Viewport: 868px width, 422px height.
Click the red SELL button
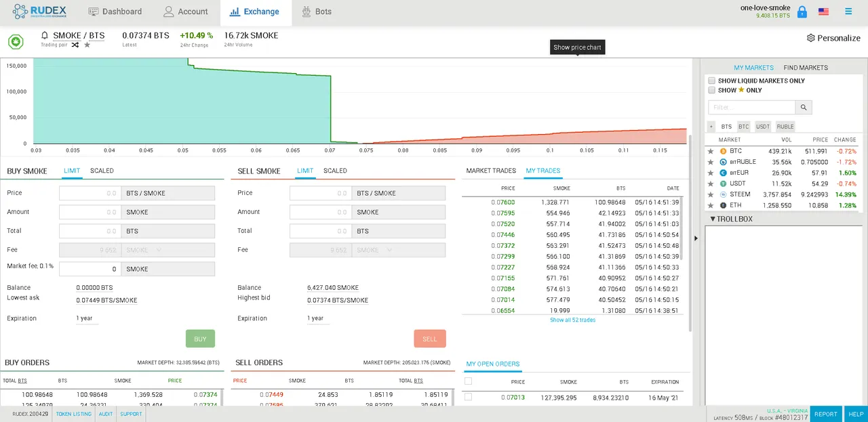coord(430,339)
